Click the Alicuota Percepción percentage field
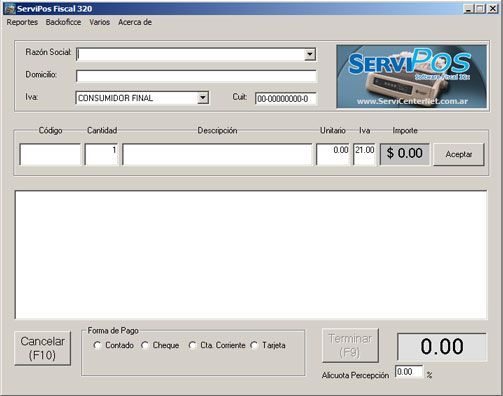The height and width of the screenshot is (396, 503). 409,372
